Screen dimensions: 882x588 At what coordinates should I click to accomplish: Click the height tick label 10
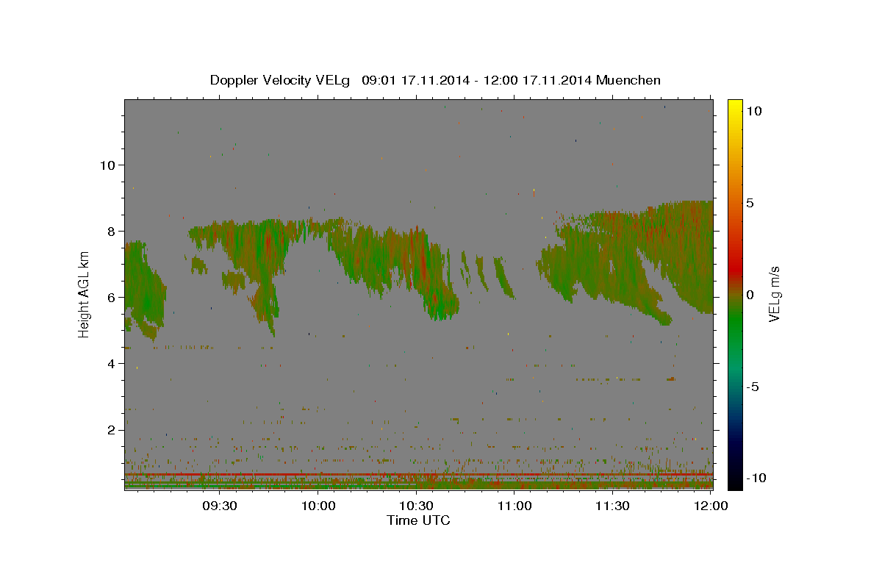click(x=107, y=165)
